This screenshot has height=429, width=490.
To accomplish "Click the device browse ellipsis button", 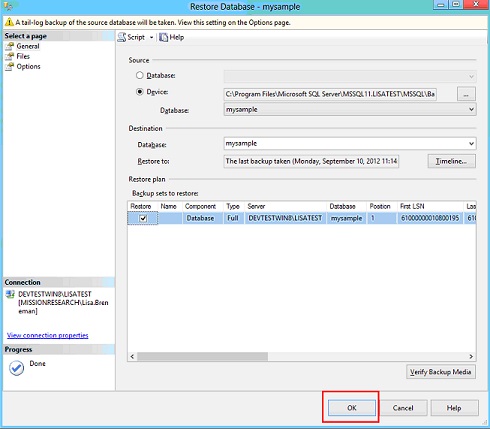I will tap(466, 94).
